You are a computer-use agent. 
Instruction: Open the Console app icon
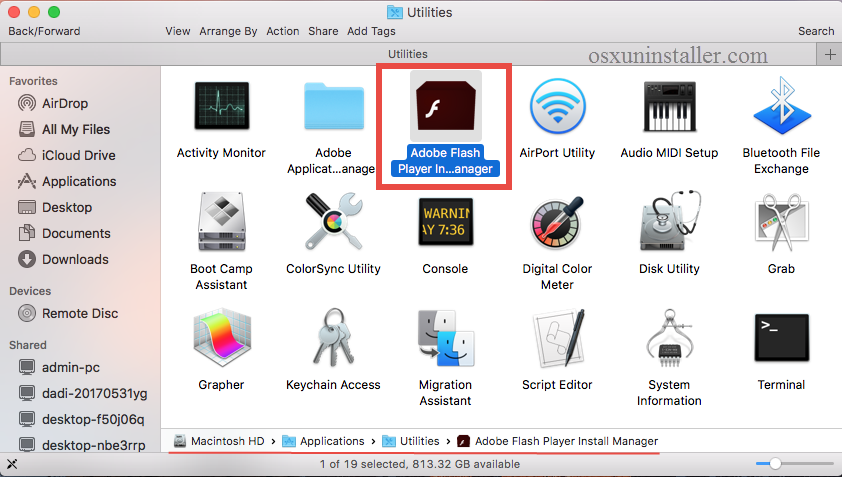tap(446, 222)
